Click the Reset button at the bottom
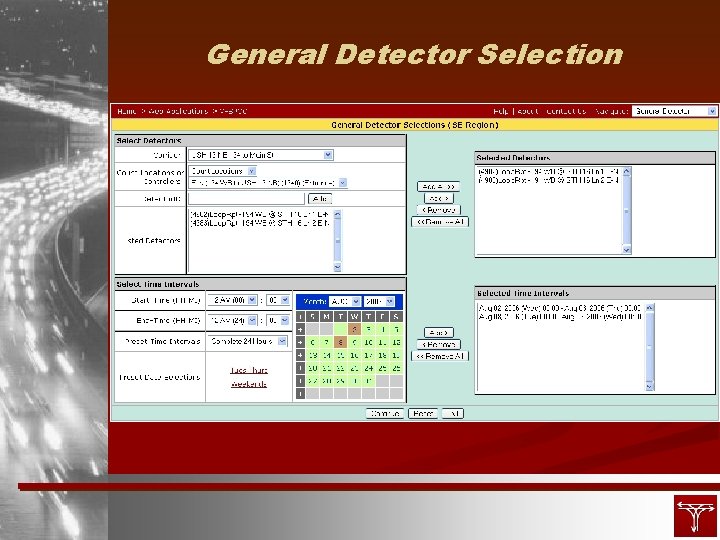 pyautogui.click(x=422, y=414)
